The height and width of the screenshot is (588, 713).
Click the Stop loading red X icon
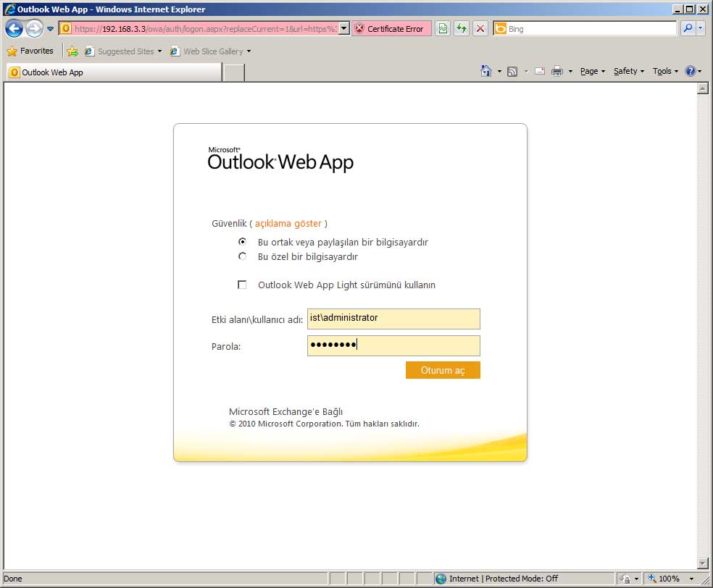tap(480, 29)
